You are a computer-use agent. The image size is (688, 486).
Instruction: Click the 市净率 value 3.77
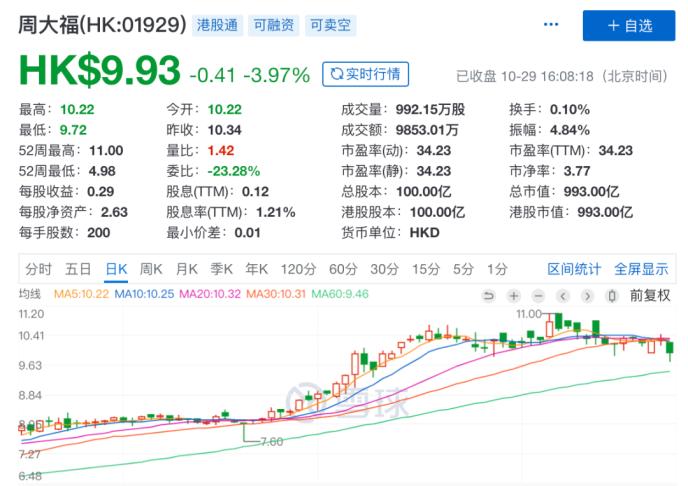pyautogui.click(x=577, y=171)
